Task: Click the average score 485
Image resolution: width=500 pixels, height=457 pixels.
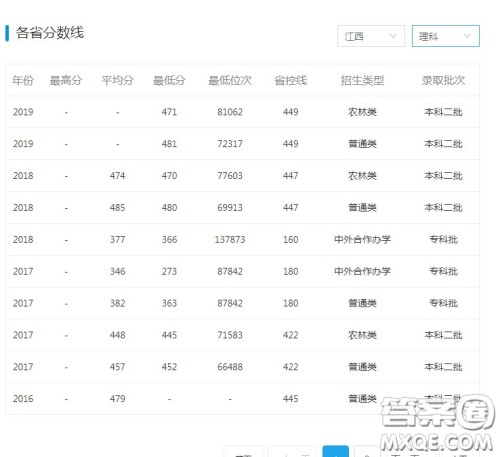Action: coord(118,208)
